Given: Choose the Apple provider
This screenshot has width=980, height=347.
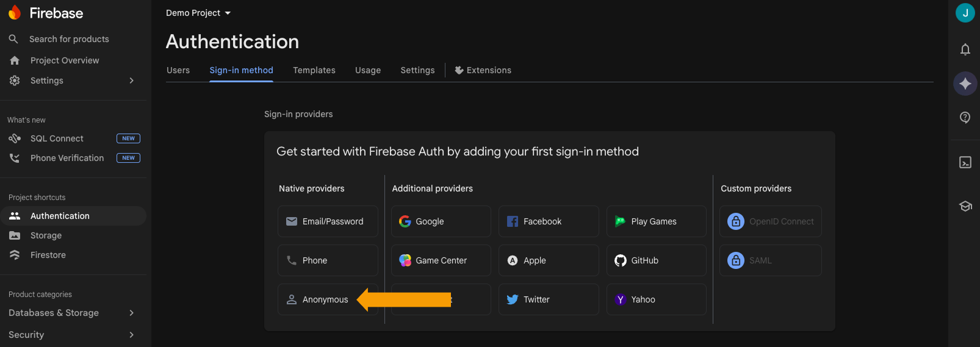Looking at the screenshot, I should click(549, 260).
